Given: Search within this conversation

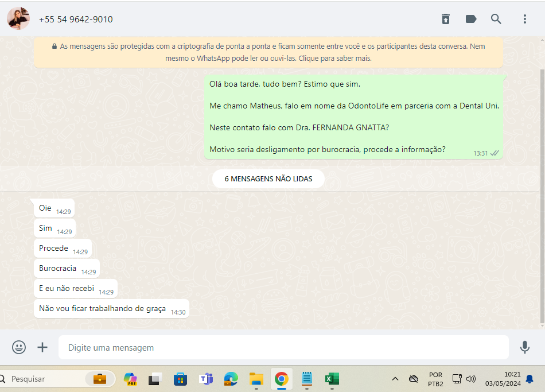Looking at the screenshot, I should (x=496, y=19).
